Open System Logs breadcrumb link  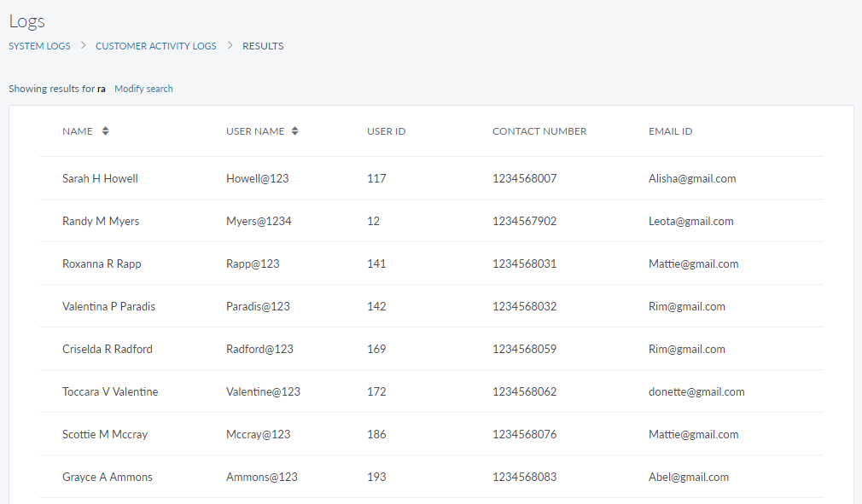point(40,46)
